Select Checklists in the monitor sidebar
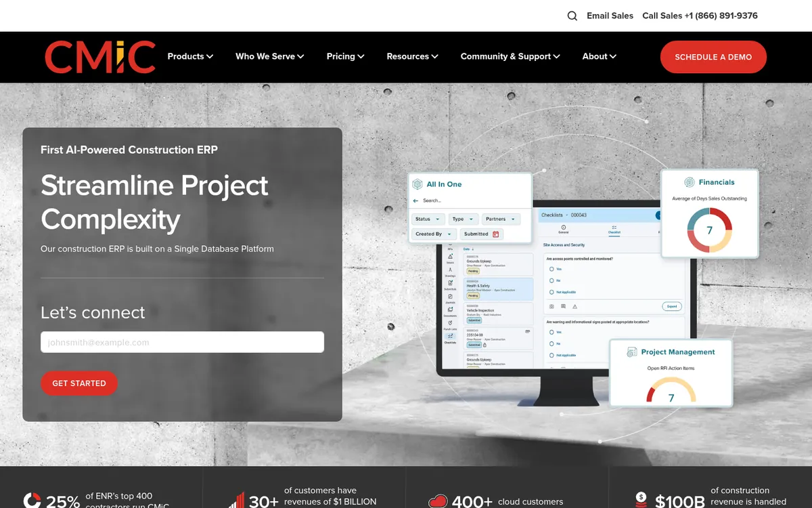 click(x=450, y=338)
